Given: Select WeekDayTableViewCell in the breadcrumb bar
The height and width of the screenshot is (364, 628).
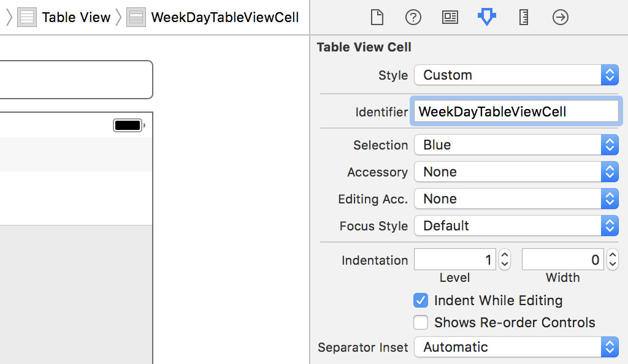Looking at the screenshot, I should click(213, 17).
